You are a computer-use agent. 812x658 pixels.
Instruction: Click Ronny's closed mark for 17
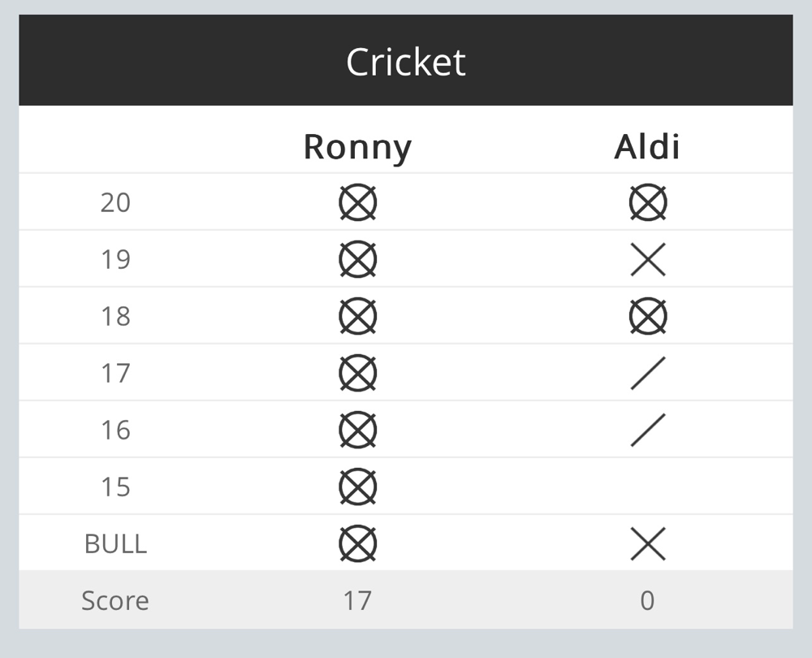[358, 373]
